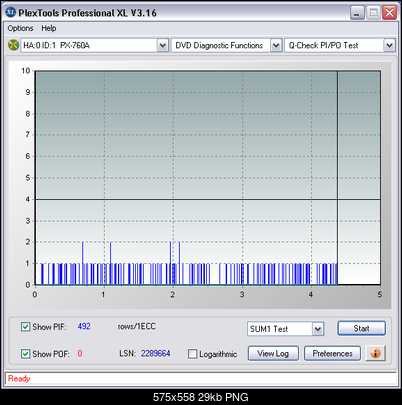
Task: Minimize the PlexTools window
Action: pos(357,13)
